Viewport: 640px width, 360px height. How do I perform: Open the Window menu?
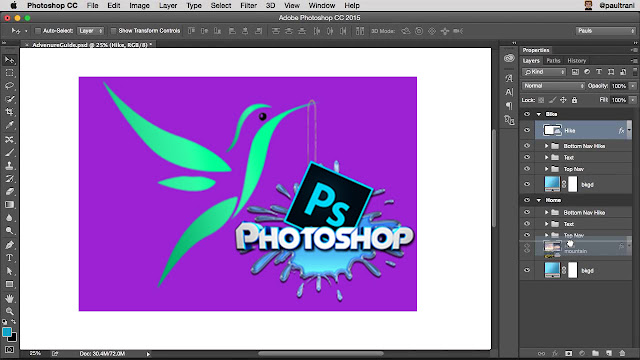322,6
